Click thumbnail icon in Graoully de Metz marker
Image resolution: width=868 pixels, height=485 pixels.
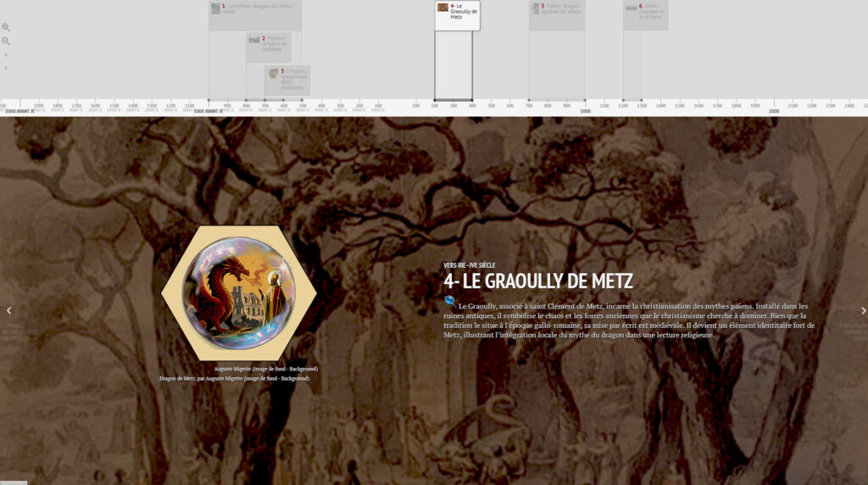pos(443,8)
